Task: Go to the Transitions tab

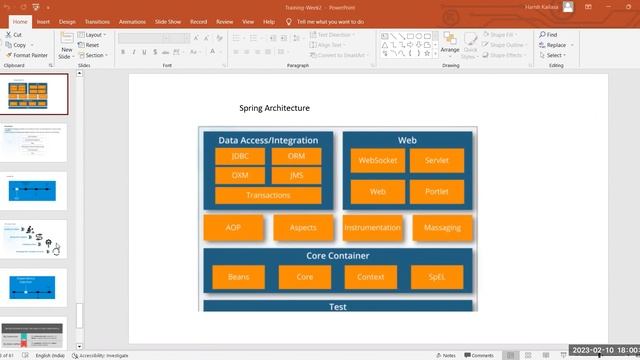Action: click(x=97, y=22)
